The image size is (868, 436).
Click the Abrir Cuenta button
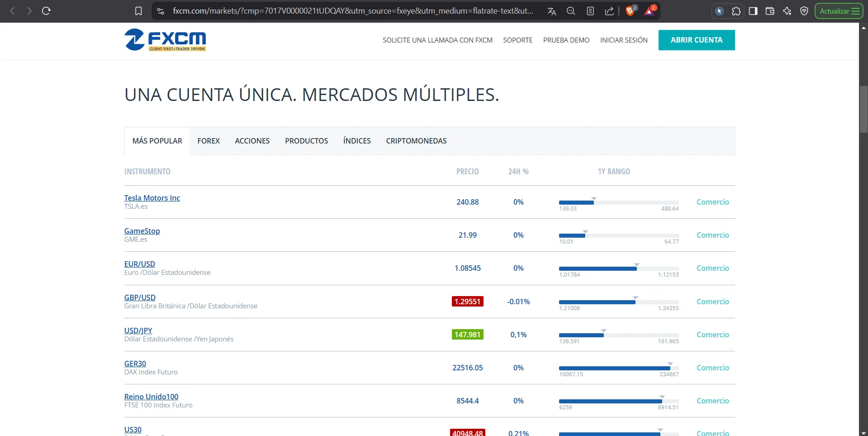pyautogui.click(x=697, y=40)
